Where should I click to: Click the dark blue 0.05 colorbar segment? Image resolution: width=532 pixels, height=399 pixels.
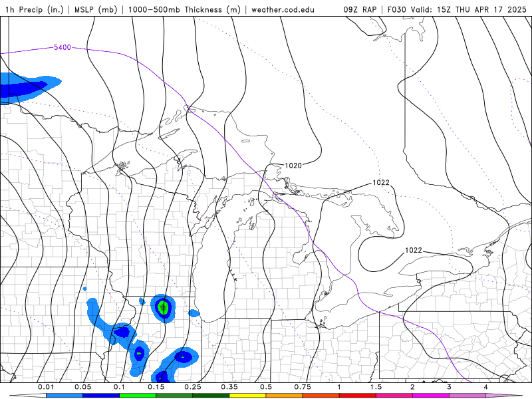coord(101,396)
